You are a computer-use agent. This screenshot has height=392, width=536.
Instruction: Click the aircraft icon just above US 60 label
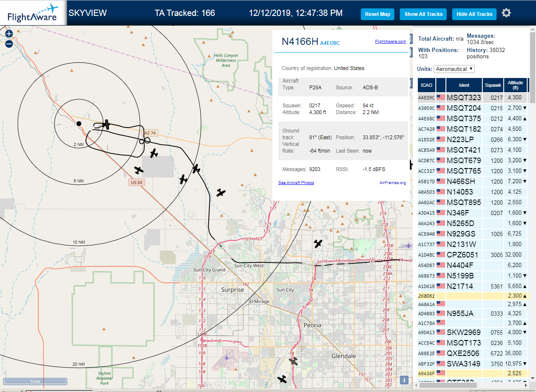138,170
